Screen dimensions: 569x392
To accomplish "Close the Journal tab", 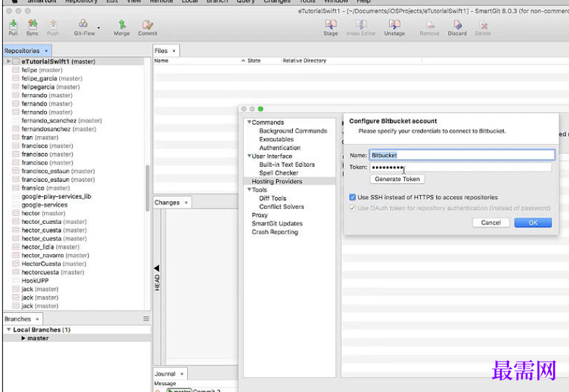I will pyautogui.click(x=182, y=374).
